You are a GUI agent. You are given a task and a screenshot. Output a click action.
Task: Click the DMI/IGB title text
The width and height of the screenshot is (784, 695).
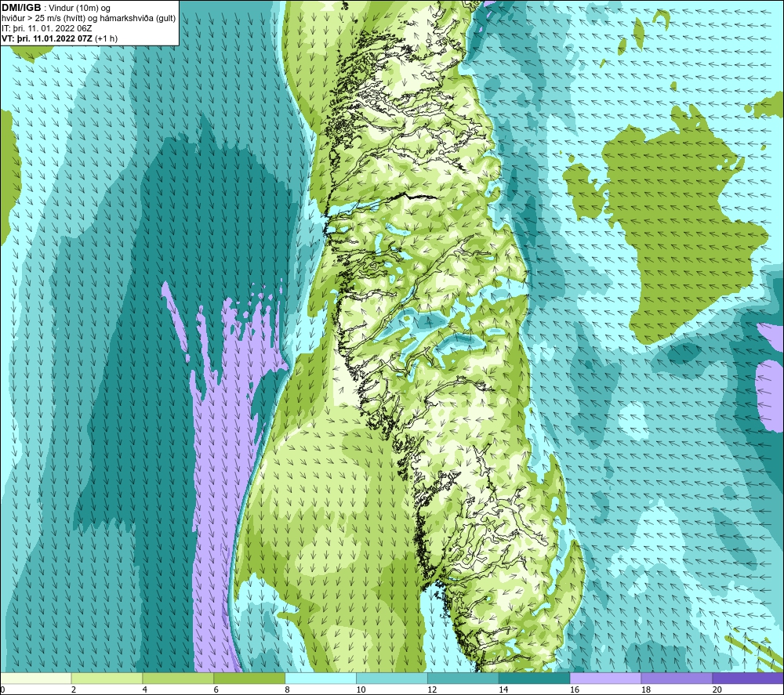point(21,8)
